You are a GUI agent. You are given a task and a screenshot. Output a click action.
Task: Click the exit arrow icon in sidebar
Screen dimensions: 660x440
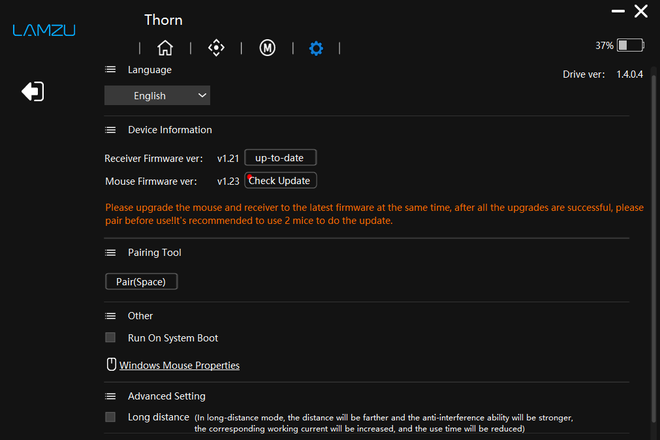pos(32,92)
